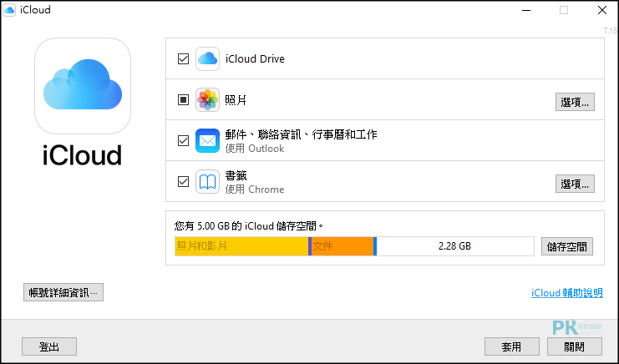Click the yellow 照片和影片 storage segment
This screenshot has width=619, height=364.
coord(241,246)
